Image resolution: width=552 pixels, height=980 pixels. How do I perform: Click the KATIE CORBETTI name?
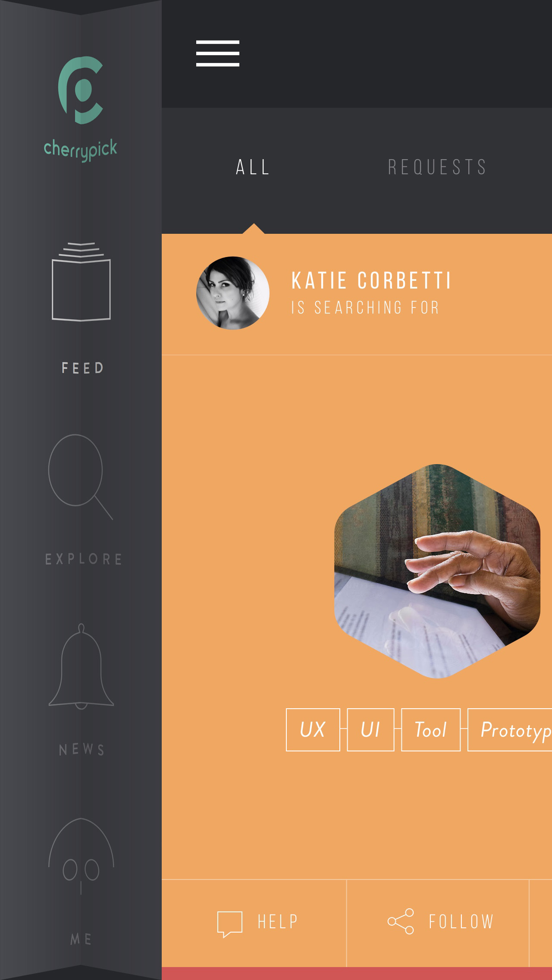[x=371, y=281]
